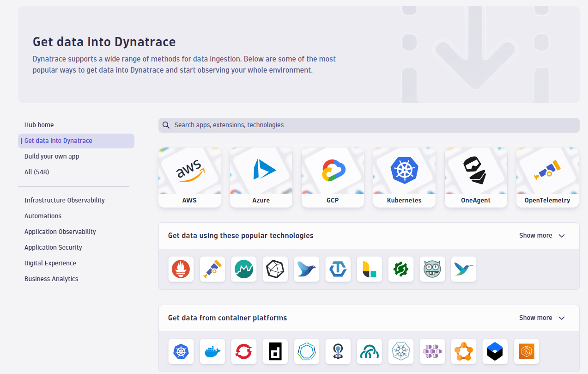Click chevron next to container platforms Show more

point(562,318)
